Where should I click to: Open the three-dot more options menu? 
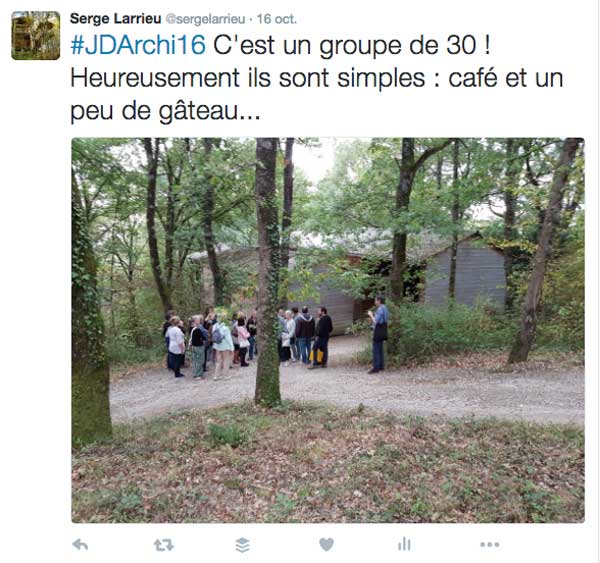[490, 544]
